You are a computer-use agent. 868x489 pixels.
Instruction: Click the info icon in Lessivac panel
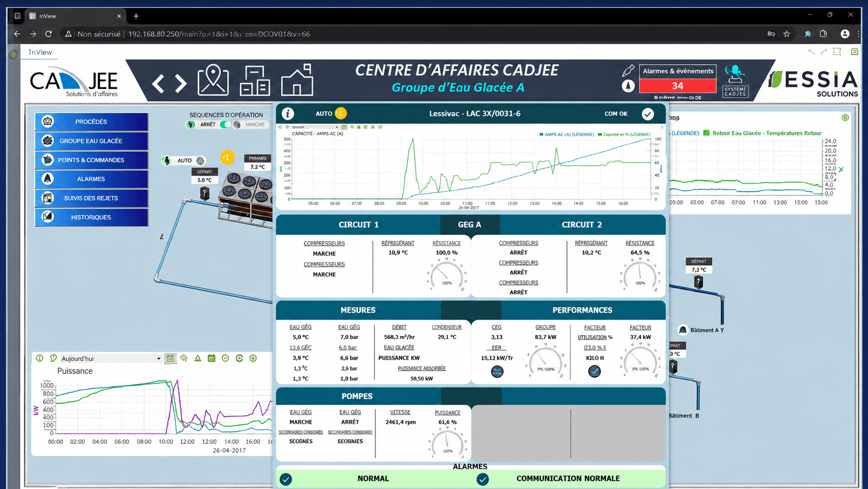tap(288, 113)
